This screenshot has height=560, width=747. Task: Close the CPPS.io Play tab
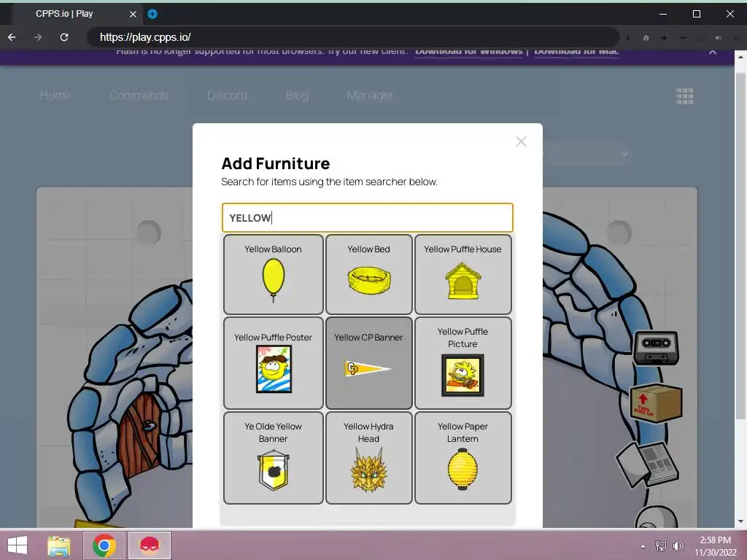133,15
